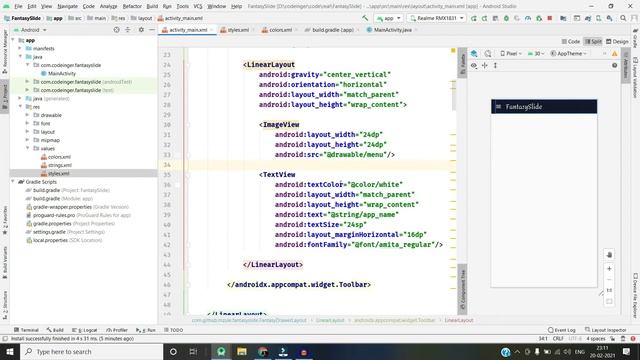Click the Design Surface layers icon
Viewport: 640px width, 360px height.
click(x=474, y=53)
